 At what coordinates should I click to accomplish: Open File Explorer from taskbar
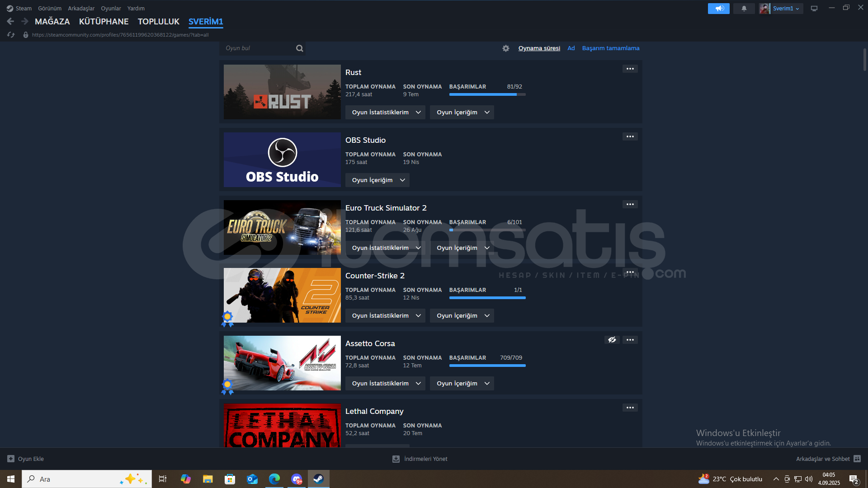click(208, 479)
